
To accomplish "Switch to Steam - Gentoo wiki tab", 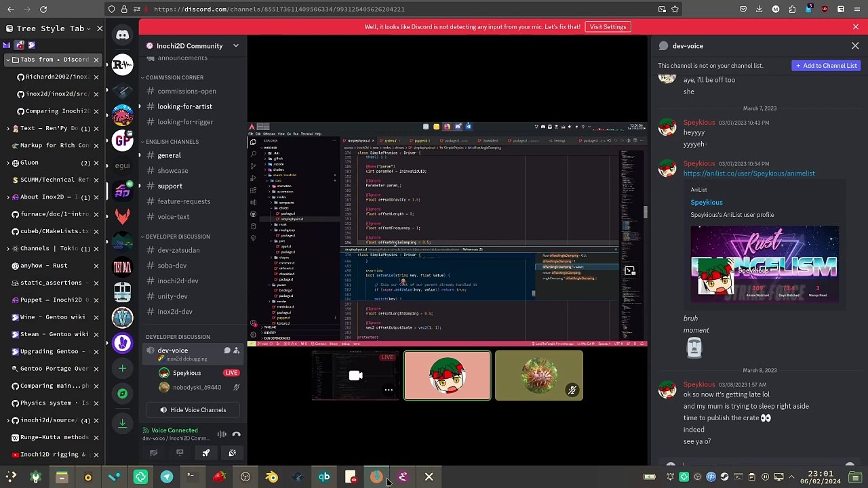I will tap(53, 334).
